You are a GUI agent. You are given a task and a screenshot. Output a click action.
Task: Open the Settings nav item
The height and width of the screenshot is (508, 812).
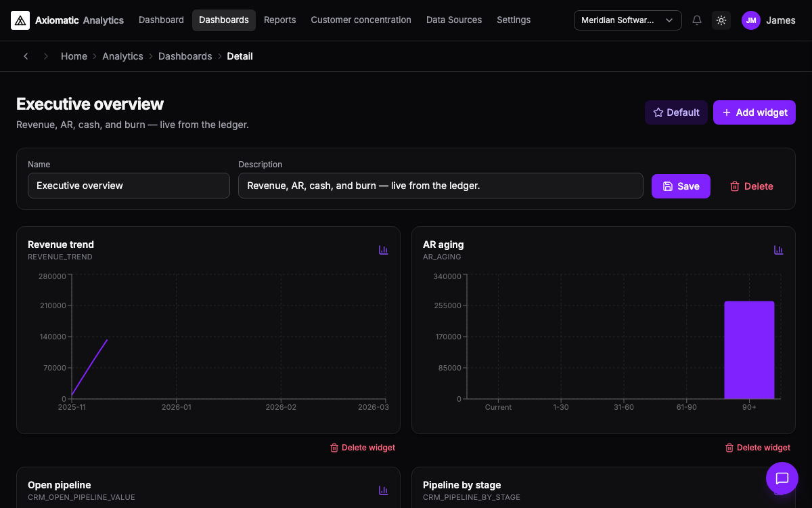[514, 20]
